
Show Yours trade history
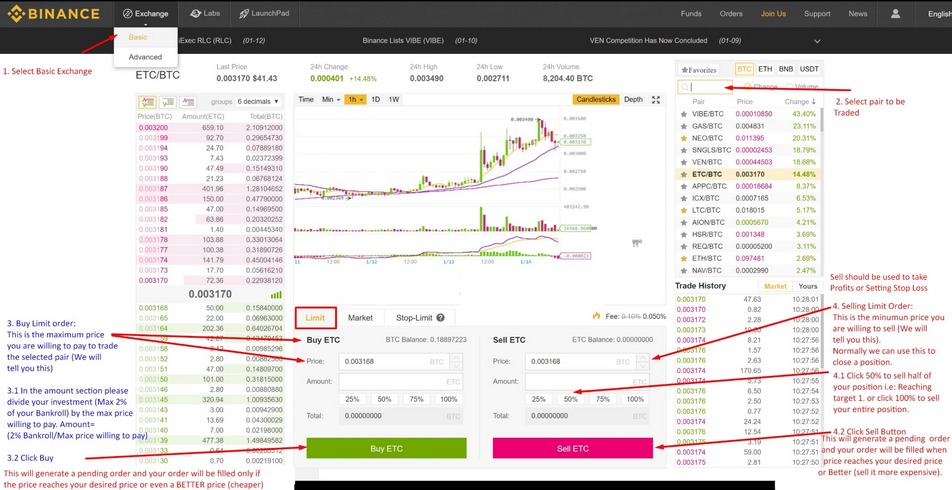tap(808, 286)
